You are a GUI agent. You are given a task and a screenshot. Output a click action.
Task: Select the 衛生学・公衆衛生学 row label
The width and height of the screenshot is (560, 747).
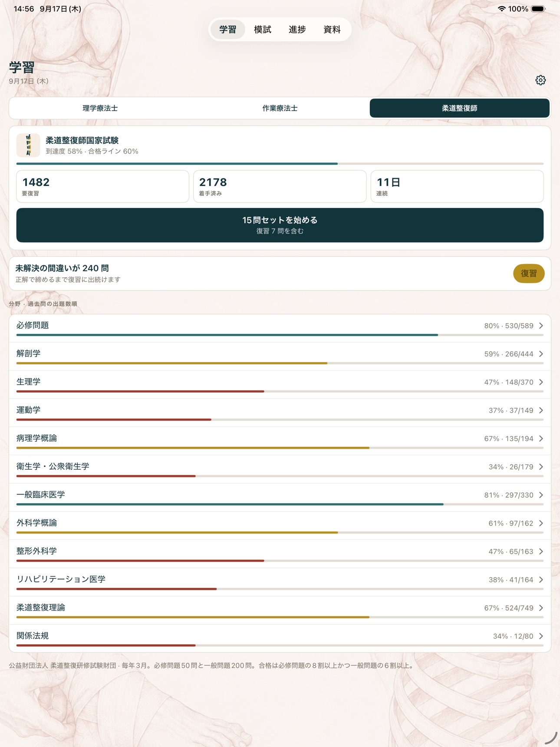click(53, 466)
